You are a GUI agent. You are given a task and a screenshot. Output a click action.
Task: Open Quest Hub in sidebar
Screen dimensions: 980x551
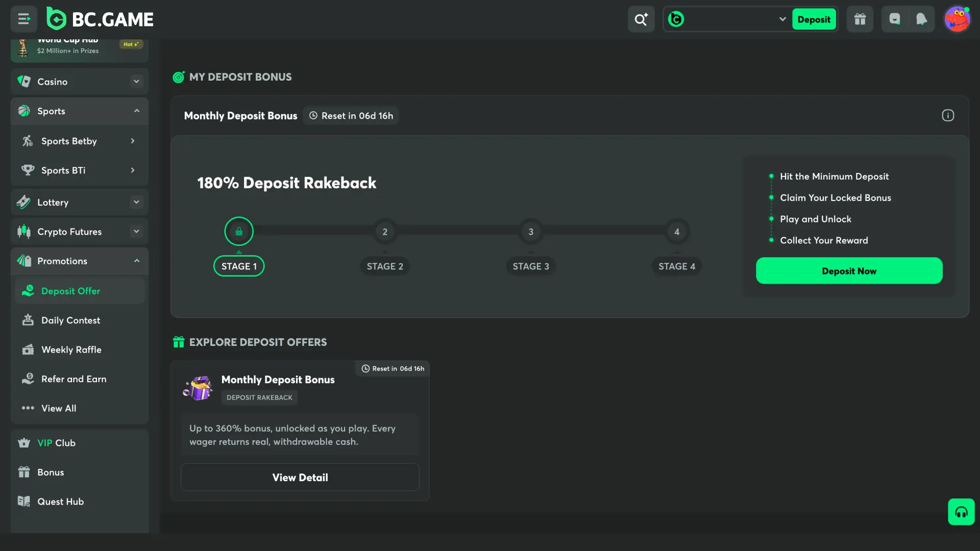(x=80, y=502)
